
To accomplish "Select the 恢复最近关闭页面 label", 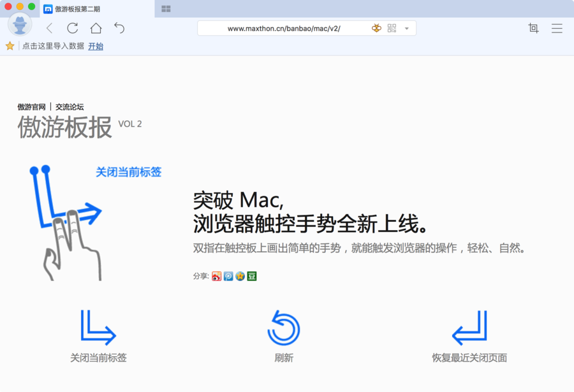I will (469, 358).
